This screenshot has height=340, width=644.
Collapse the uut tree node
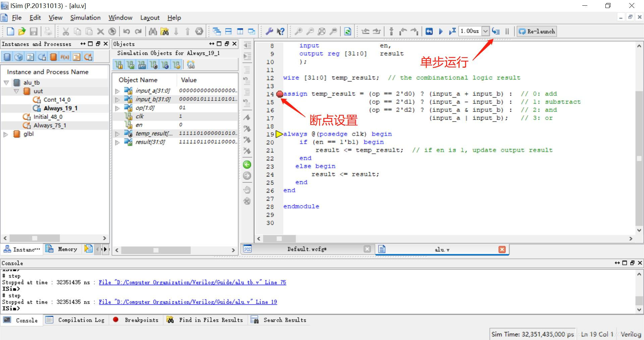(x=16, y=91)
